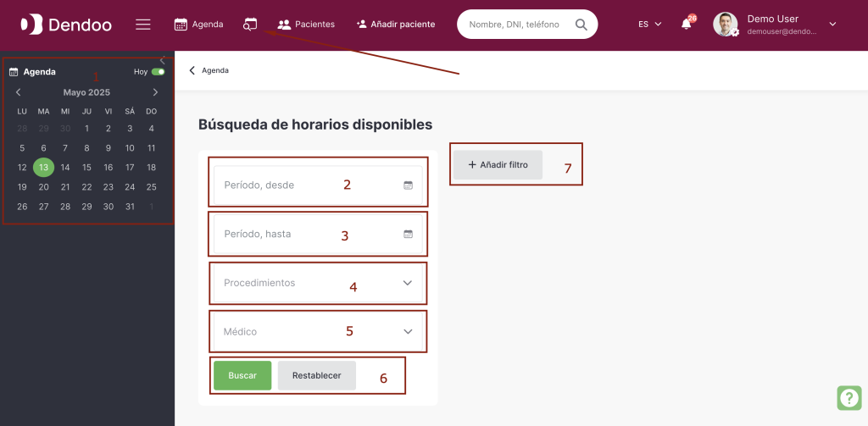Toggle the Hoy switch

click(159, 72)
